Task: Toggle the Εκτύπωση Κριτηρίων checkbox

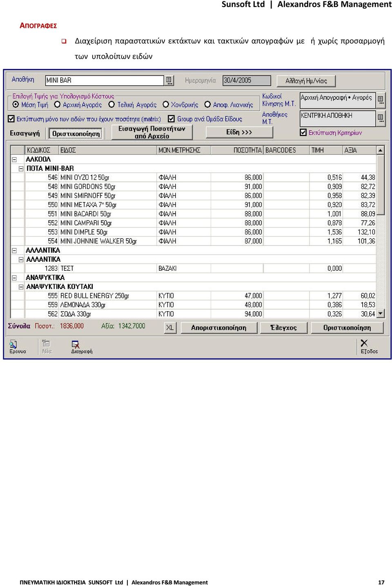Action: 303,132
